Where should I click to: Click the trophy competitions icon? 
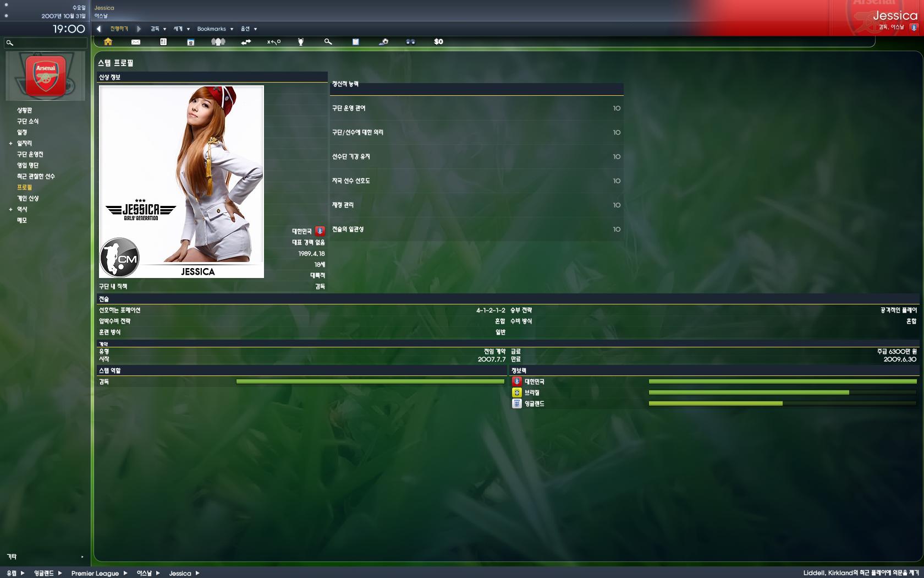(x=301, y=42)
